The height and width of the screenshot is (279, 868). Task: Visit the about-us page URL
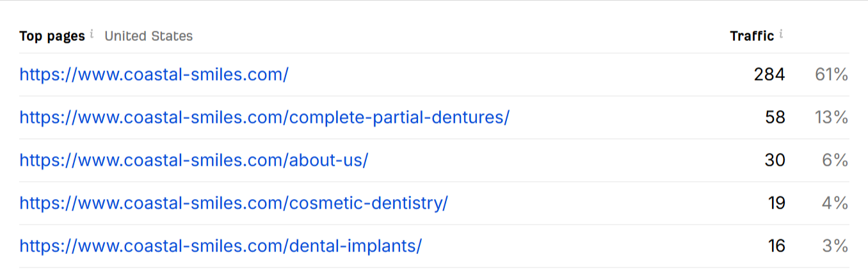click(193, 160)
